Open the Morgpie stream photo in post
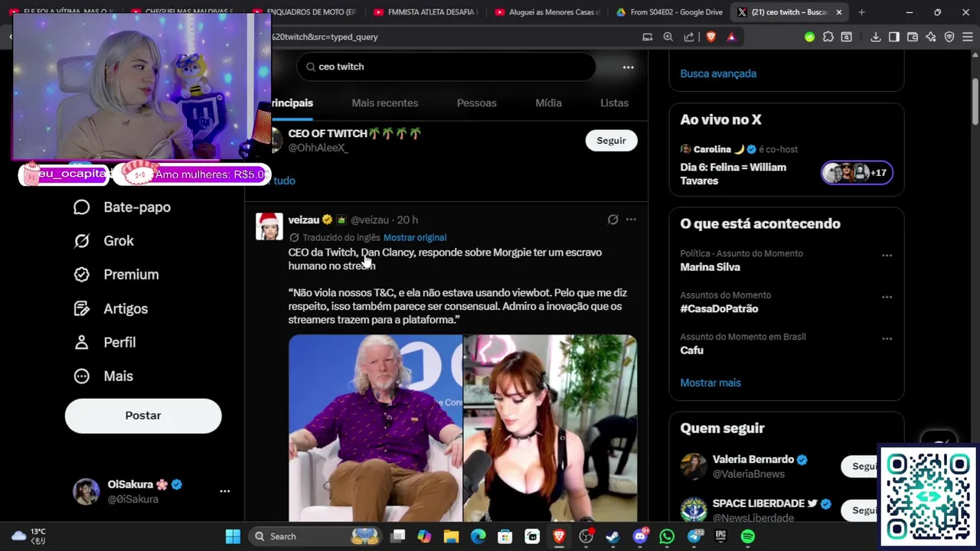Screen dimensions: 980x551 [x=550, y=429]
